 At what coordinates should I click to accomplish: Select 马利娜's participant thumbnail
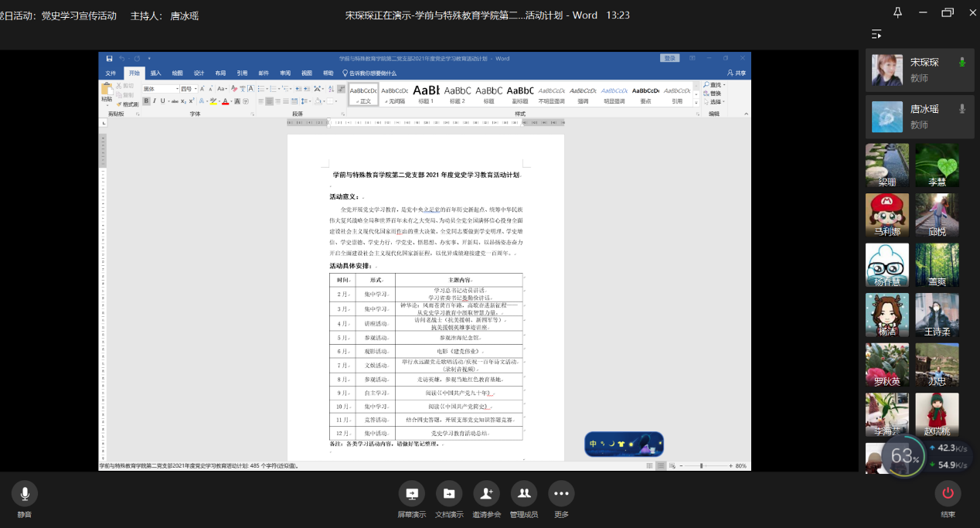(x=887, y=215)
